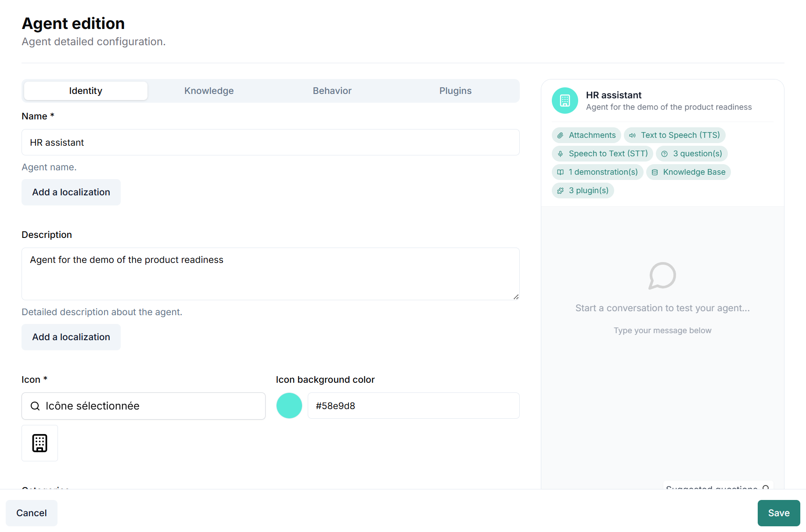Viewport: 806px width, 532px height.
Task: Switch to the Identity tab
Action: coord(86,91)
